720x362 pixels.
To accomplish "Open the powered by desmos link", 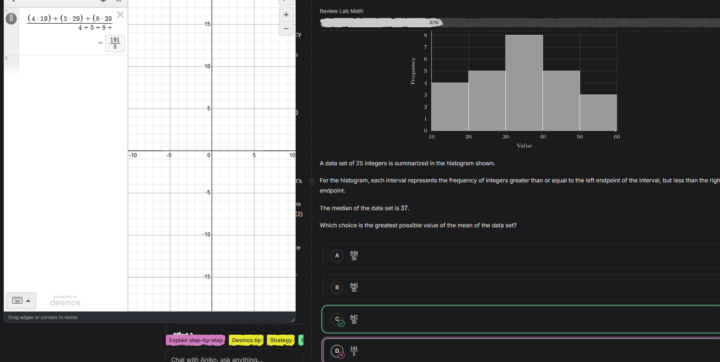I will [65, 301].
